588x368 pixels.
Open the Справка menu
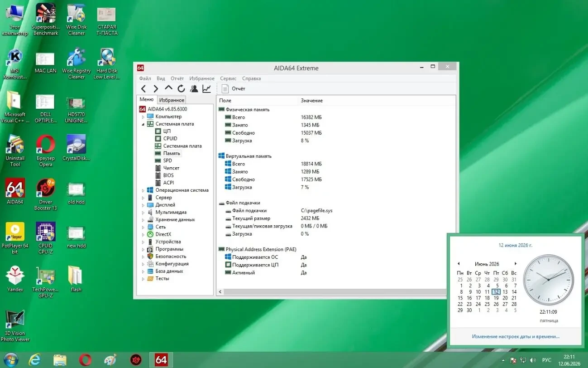coord(251,78)
